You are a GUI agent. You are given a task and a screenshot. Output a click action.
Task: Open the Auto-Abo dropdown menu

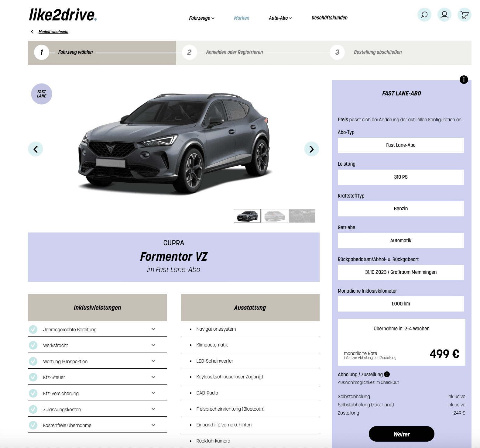click(x=280, y=18)
